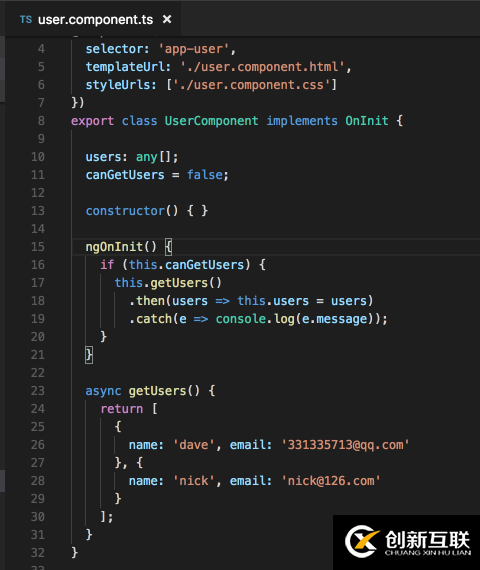Screen dimensions: 480x570
Task: Click the 'nick' name string
Action: (x=194, y=481)
